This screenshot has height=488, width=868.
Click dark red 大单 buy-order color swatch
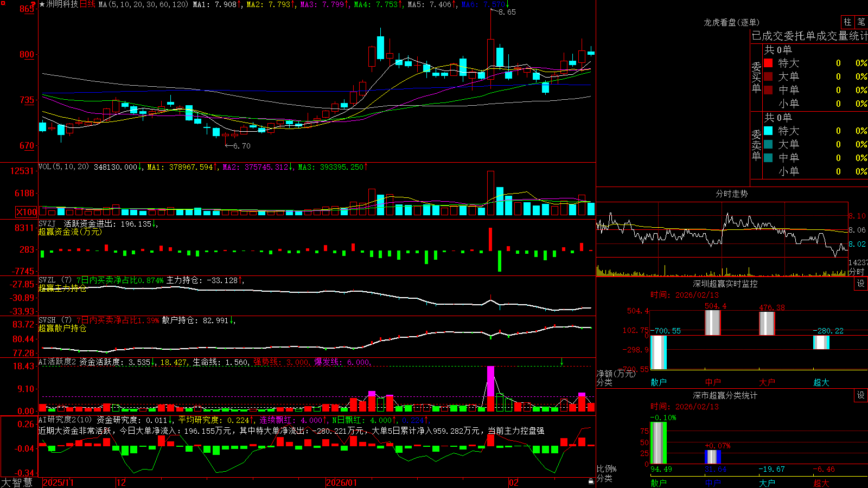pos(768,76)
